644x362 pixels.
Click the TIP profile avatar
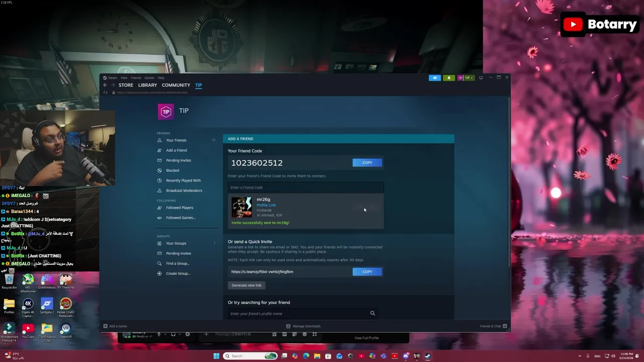(x=166, y=112)
